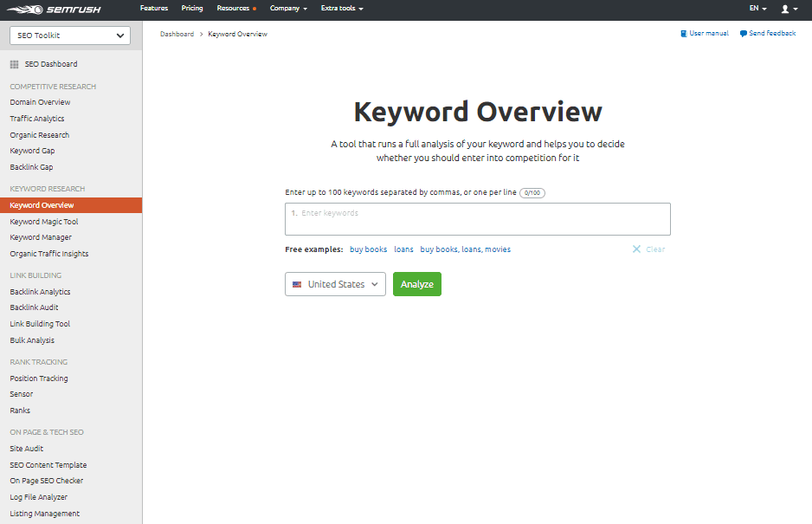Open On Page SEO Checker
The height and width of the screenshot is (524, 812).
46,481
